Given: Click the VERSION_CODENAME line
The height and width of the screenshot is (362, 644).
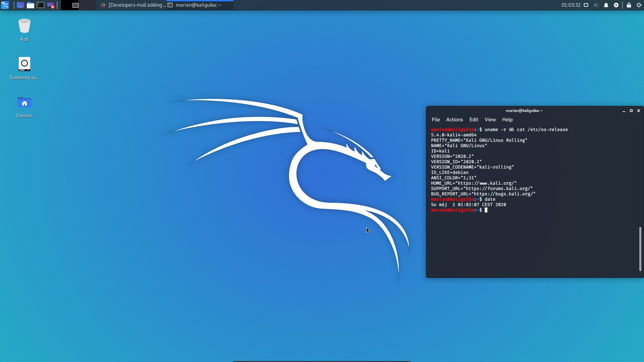Looking at the screenshot, I should point(473,167).
